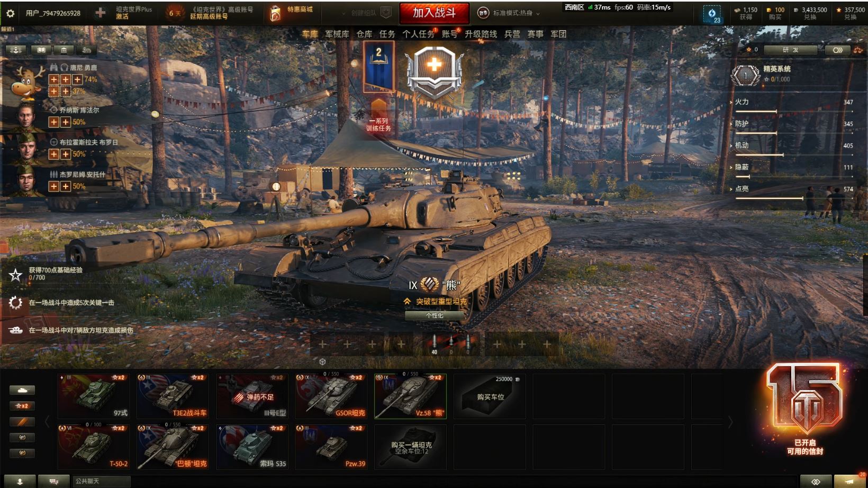The image size is (868, 488).
Task: Click the 公共聊天 chat input field
Action: point(102,481)
